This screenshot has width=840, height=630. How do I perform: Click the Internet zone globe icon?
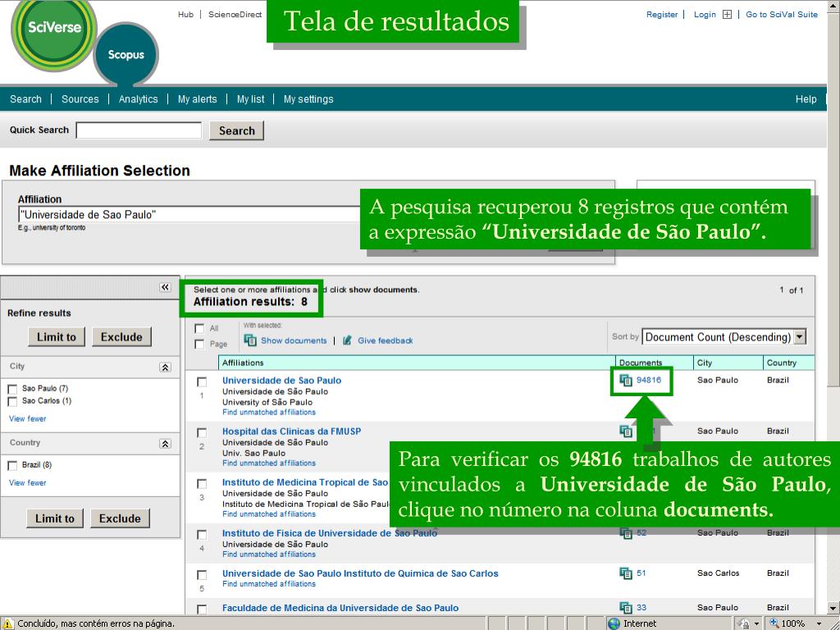pyautogui.click(x=614, y=623)
